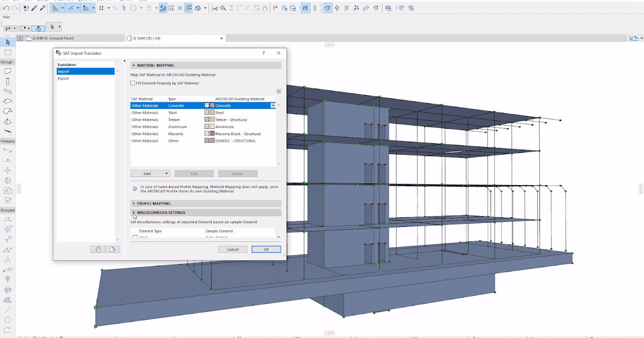Enable Fill Element Property by SAF Material
The image size is (644, 338).
coord(133,83)
